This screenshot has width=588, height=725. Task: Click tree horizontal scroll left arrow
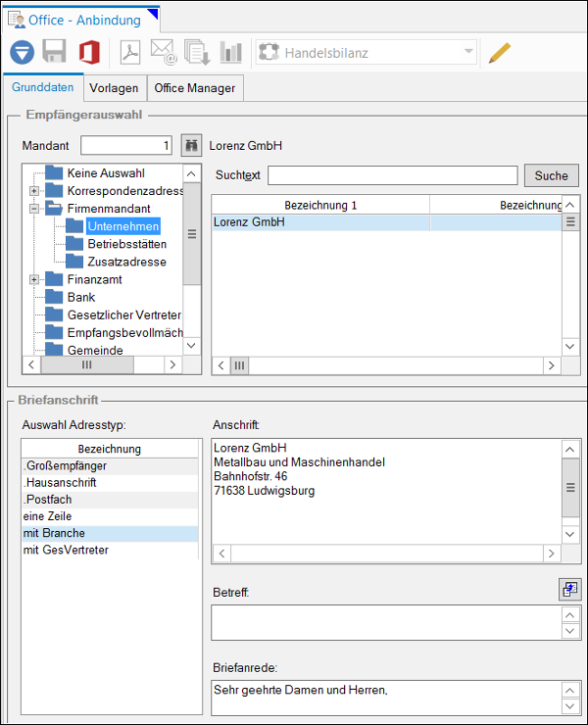[31, 364]
